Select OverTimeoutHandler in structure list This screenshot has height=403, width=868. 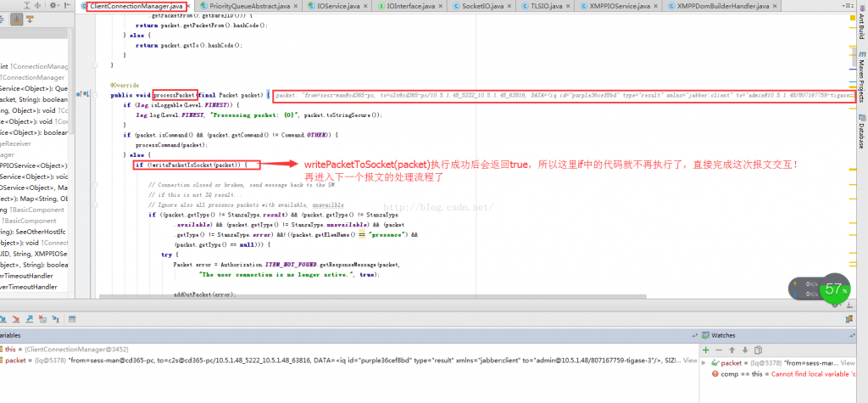tap(28, 287)
